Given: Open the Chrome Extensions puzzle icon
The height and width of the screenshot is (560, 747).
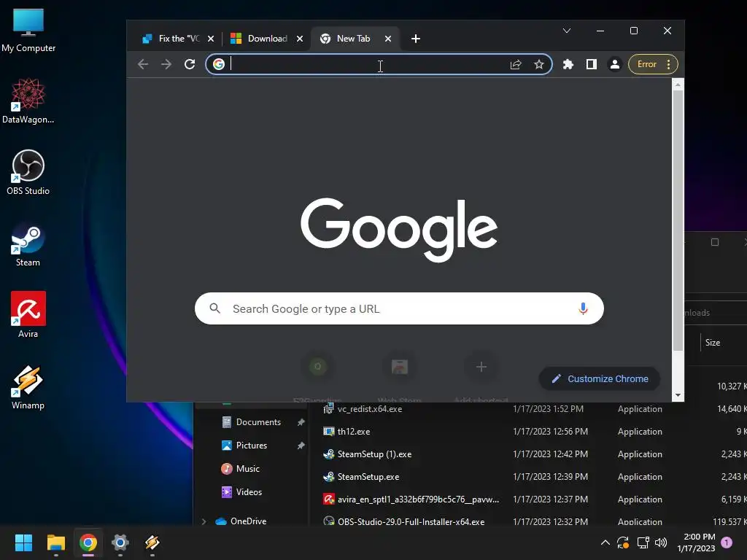Looking at the screenshot, I should click(x=568, y=64).
